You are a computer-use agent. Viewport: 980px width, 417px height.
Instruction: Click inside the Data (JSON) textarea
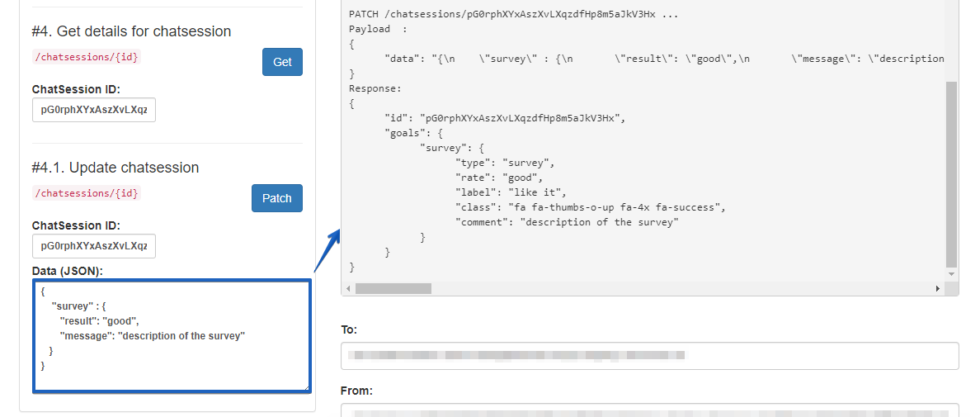click(x=172, y=336)
